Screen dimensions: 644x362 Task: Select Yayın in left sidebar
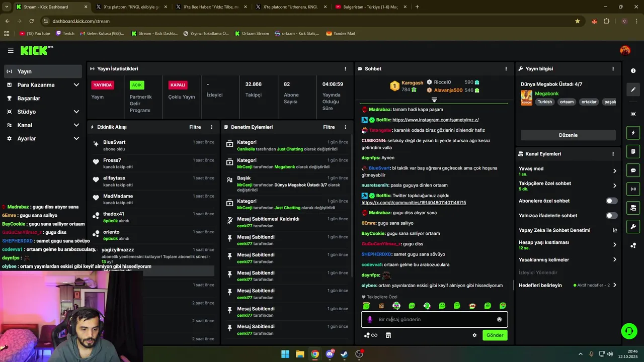coord(43,71)
